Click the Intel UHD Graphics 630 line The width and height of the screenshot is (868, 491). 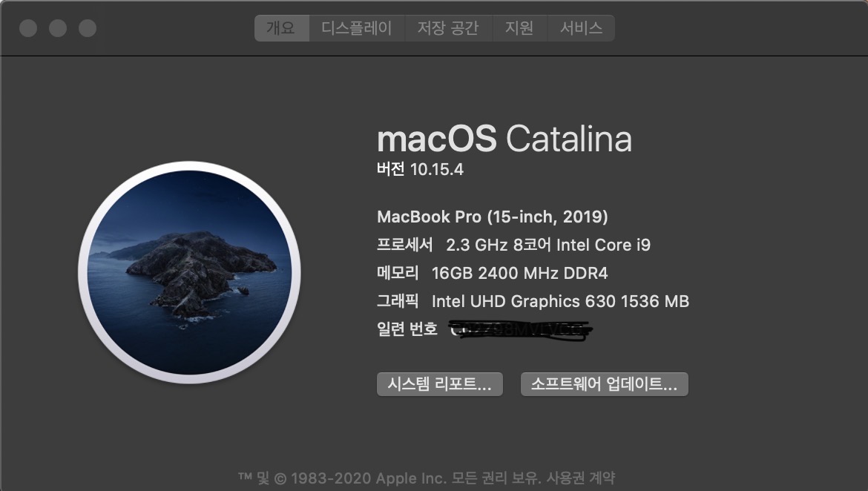click(533, 301)
